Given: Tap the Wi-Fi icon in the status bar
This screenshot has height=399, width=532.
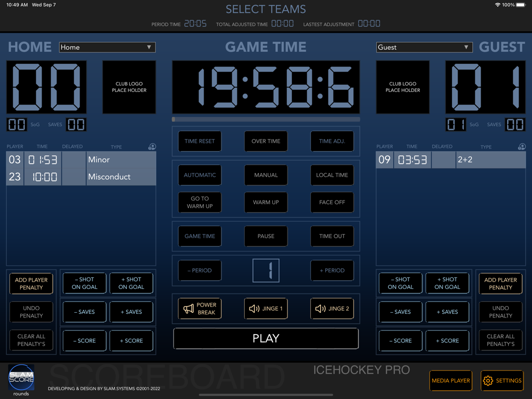Looking at the screenshot, I should click(x=497, y=5).
